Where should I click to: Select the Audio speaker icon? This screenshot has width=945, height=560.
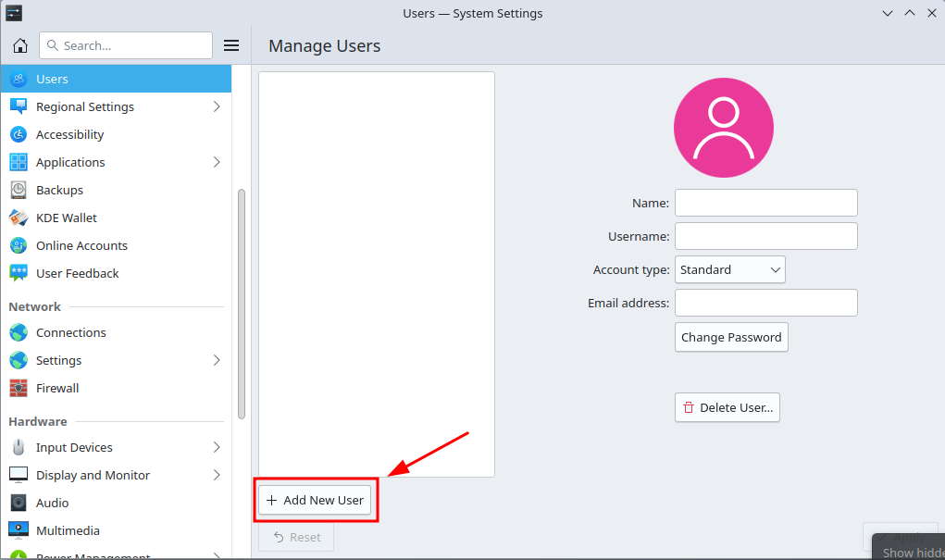pyautogui.click(x=19, y=503)
